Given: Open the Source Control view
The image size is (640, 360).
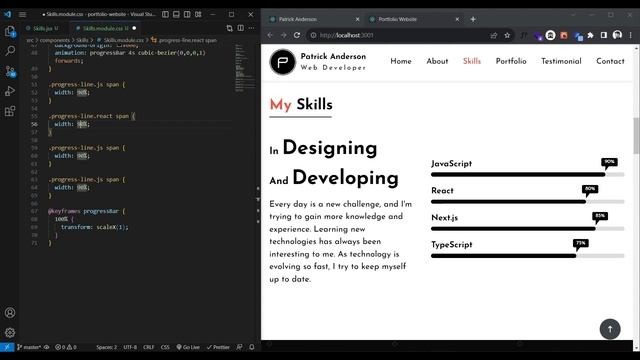Looking at the screenshot, I should click(x=10, y=71).
